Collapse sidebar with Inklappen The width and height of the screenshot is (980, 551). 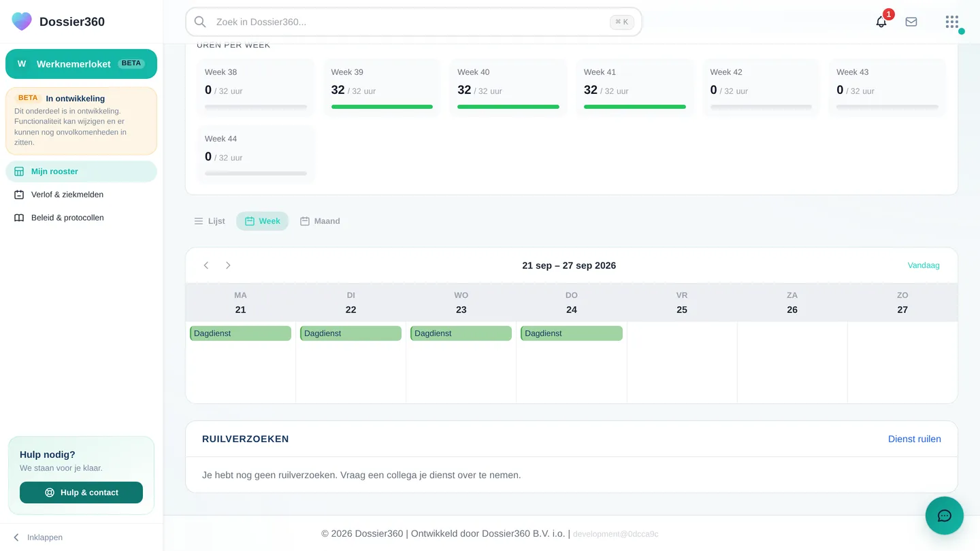[38, 537]
